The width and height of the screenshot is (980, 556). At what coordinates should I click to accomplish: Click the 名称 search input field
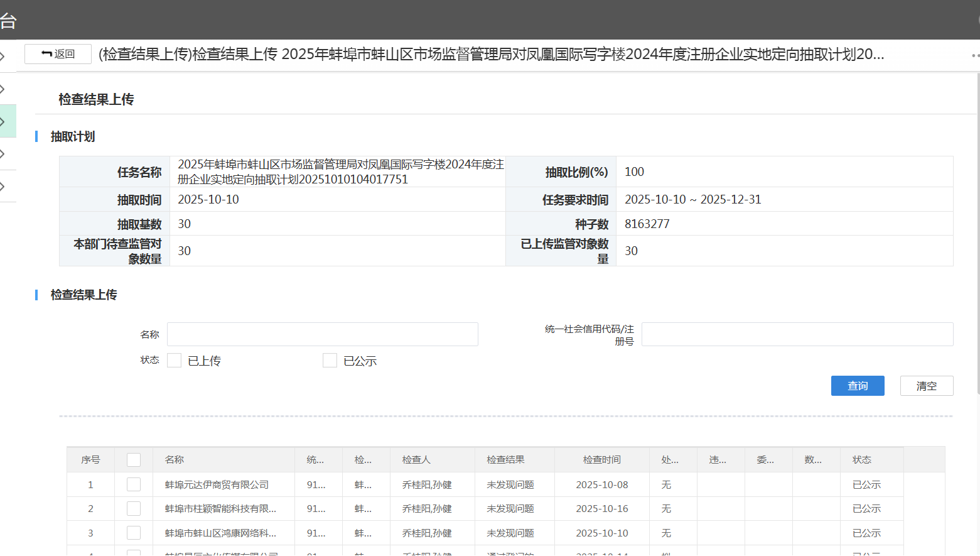322,334
